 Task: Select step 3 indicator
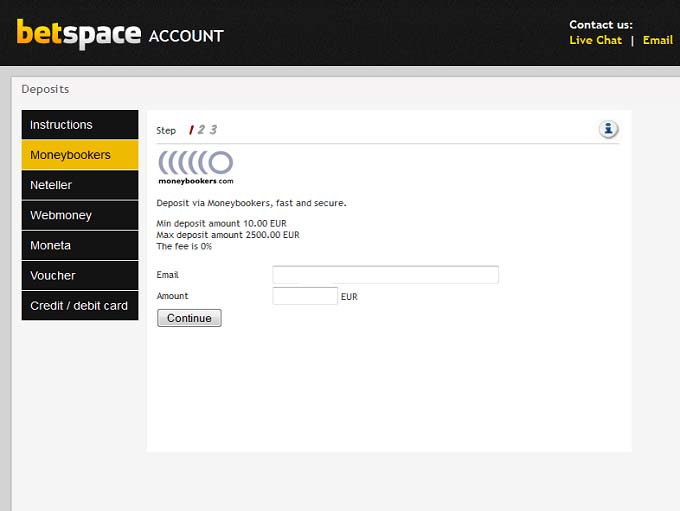(x=213, y=130)
